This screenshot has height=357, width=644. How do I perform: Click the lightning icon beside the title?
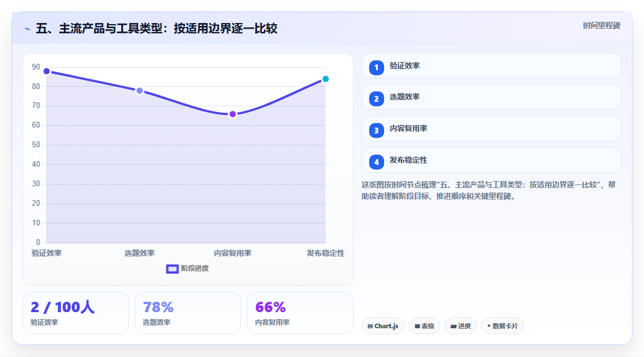(x=28, y=29)
